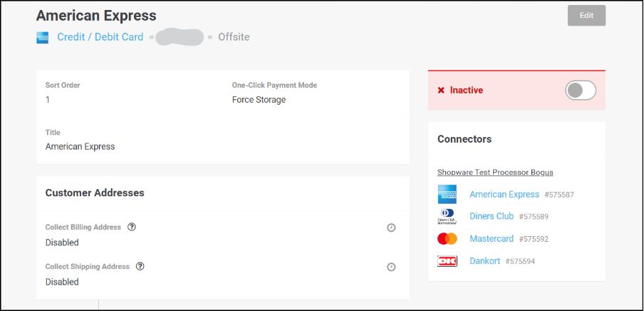Click the Diners Club connector logo
The height and width of the screenshot is (311, 644).
tap(447, 216)
